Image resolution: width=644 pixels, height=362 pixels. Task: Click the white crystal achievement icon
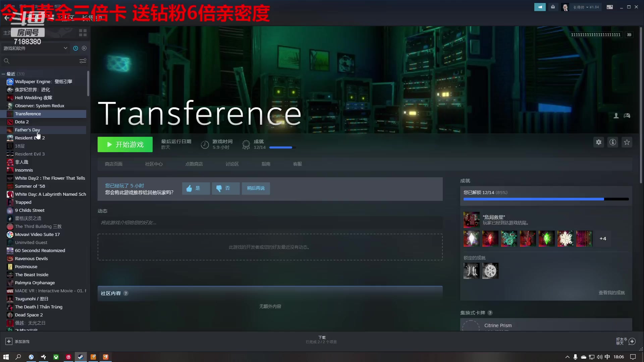tap(472, 239)
